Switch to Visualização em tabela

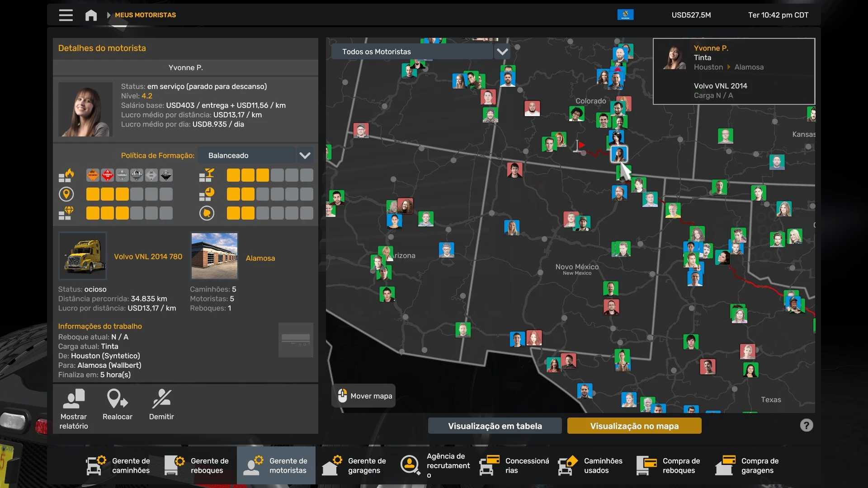coord(495,426)
